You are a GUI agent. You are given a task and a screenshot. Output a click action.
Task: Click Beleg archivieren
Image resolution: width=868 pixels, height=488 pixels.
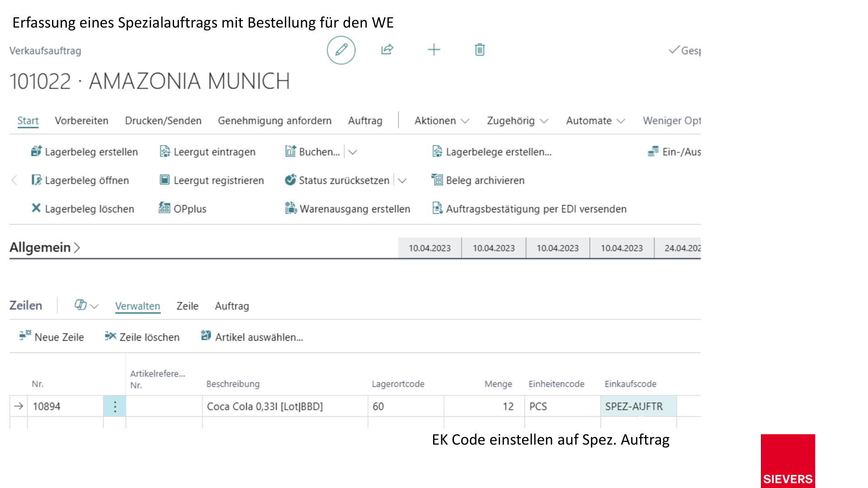point(478,180)
